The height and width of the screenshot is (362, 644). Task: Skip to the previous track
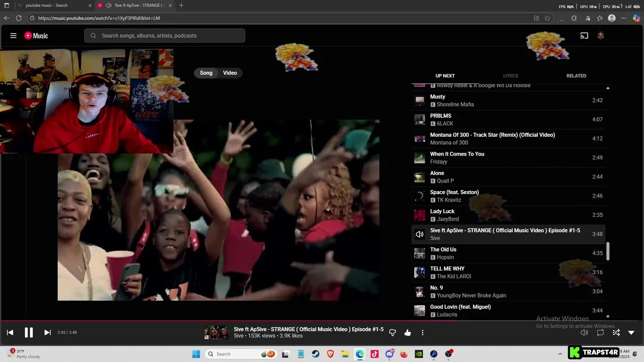[x=10, y=332]
